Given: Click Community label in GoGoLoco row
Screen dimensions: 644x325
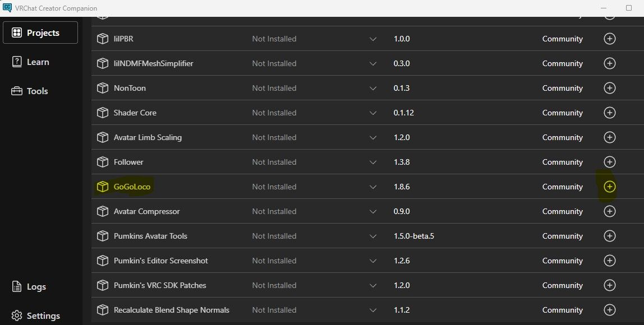Looking at the screenshot, I should coord(562,187).
